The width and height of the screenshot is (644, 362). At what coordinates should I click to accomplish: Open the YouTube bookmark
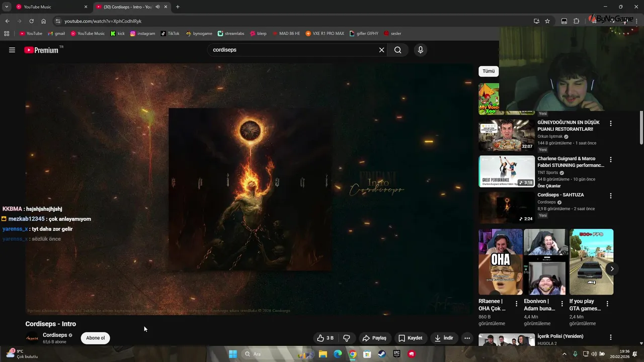pyautogui.click(x=31, y=34)
